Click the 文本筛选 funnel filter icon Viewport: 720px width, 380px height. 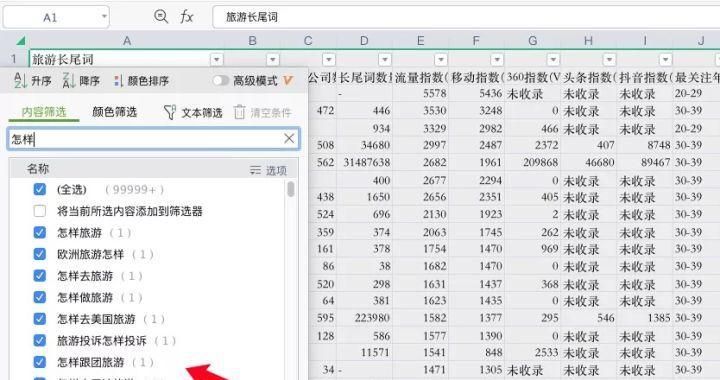pyautogui.click(x=169, y=112)
